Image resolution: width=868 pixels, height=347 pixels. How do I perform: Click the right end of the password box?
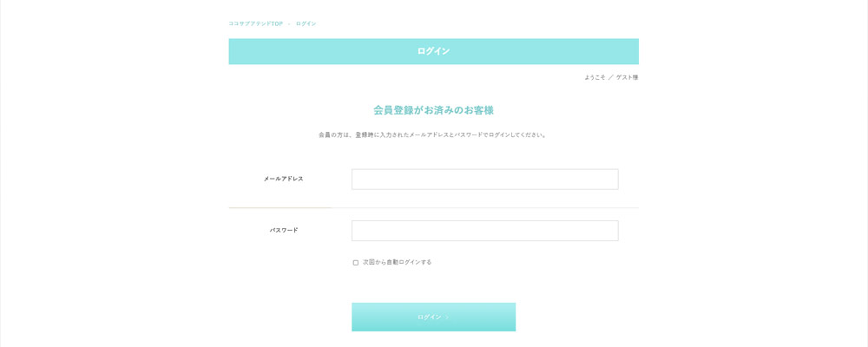pyautogui.click(x=612, y=231)
